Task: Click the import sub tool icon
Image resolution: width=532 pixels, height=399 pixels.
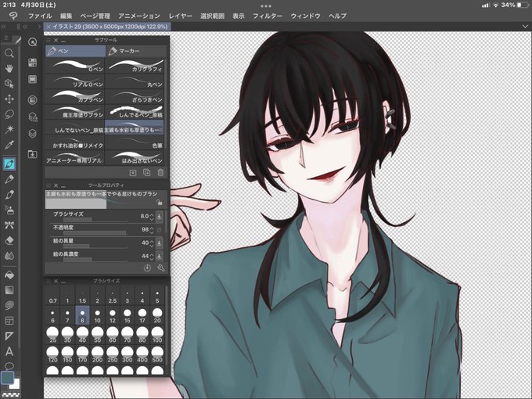Action: (133, 173)
